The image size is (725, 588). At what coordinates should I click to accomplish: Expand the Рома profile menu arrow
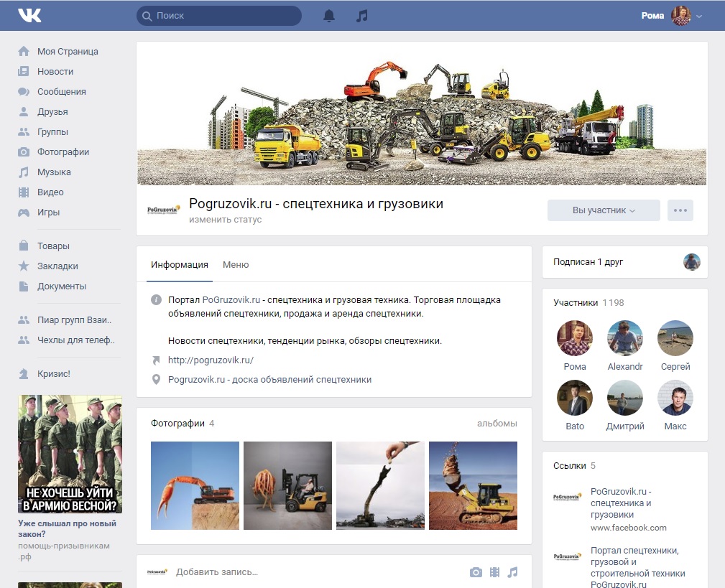click(x=699, y=17)
